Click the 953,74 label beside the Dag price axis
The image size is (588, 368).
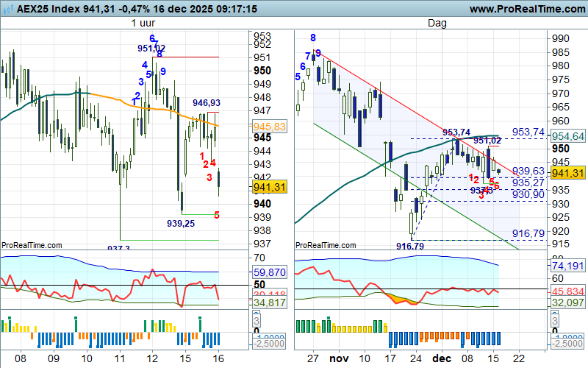point(528,132)
